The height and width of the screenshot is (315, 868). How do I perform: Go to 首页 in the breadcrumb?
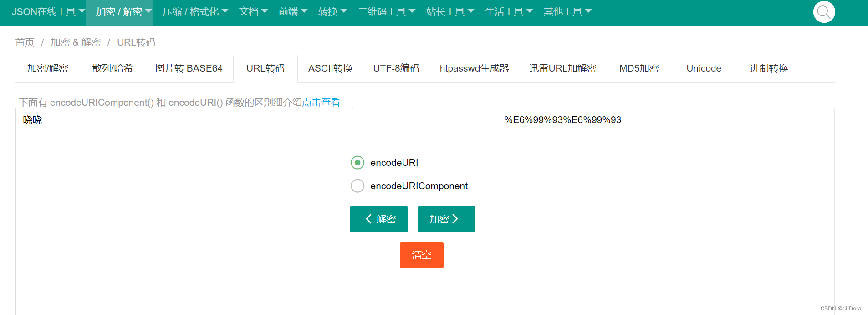pyautogui.click(x=25, y=42)
